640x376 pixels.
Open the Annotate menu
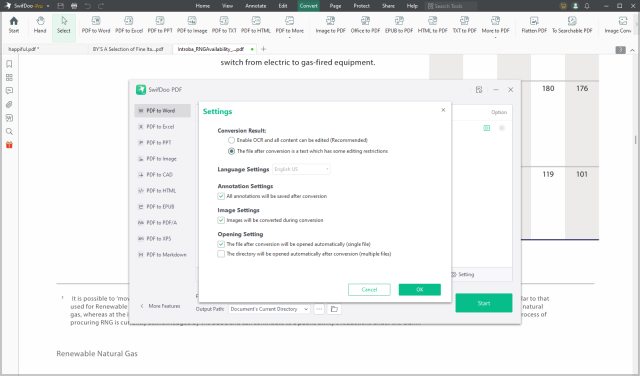(256, 6)
